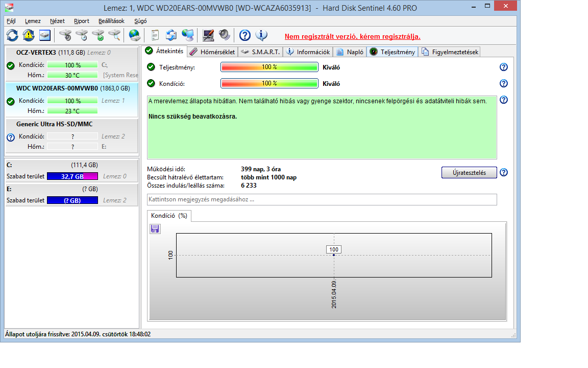The width and height of the screenshot is (588, 368).
Task: Click the monitor with screwdriver configuration icon
Action: (x=208, y=35)
